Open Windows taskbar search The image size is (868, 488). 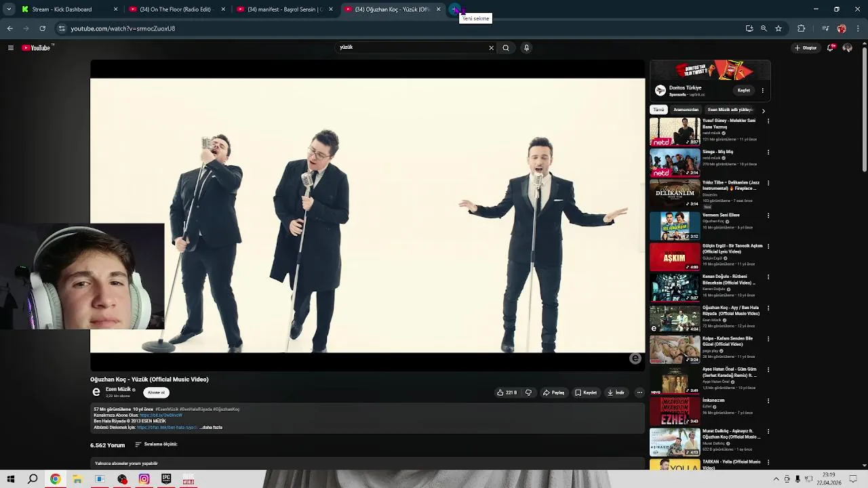coord(33,479)
